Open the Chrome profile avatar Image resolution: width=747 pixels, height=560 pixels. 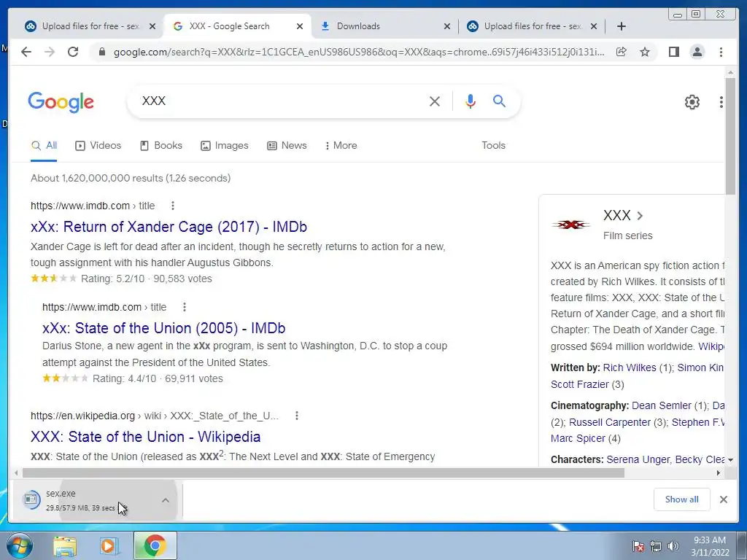tap(697, 52)
